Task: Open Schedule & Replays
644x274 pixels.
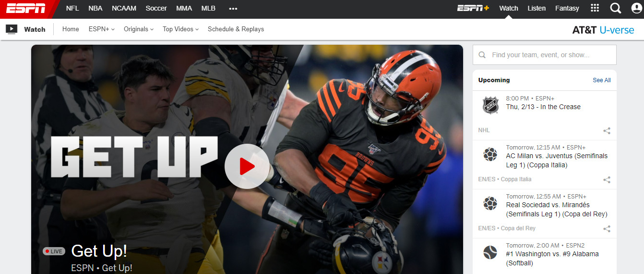Action: click(236, 29)
